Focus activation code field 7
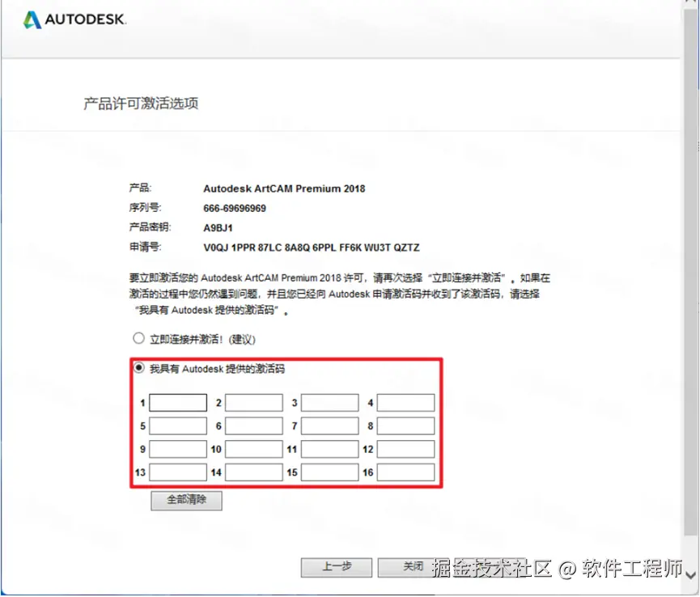 tap(329, 426)
